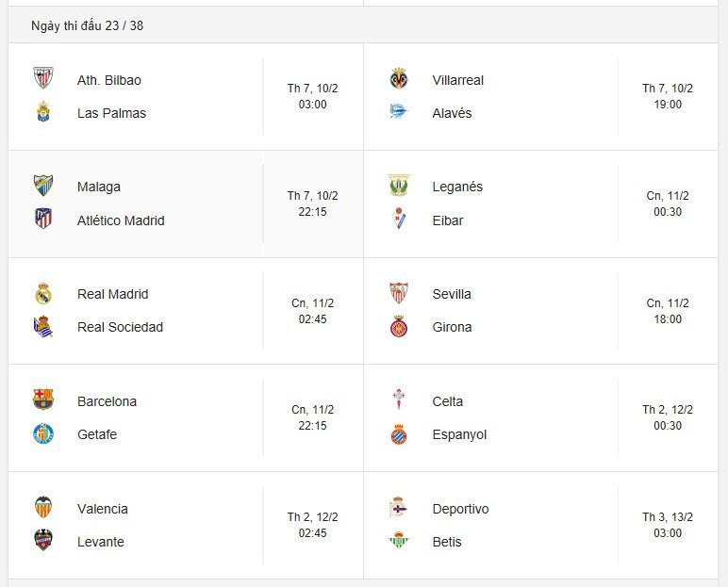Viewport: 728px width, 587px height.
Task: Click the matchday 23 / 38 header
Action: click(87, 25)
